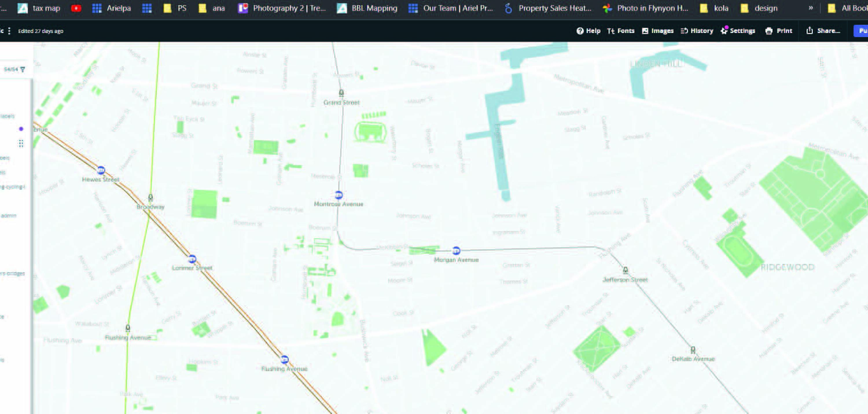This screenshot has height=414, width=868.
Task: Click the layer filter funnel icon
Action: 23,69
